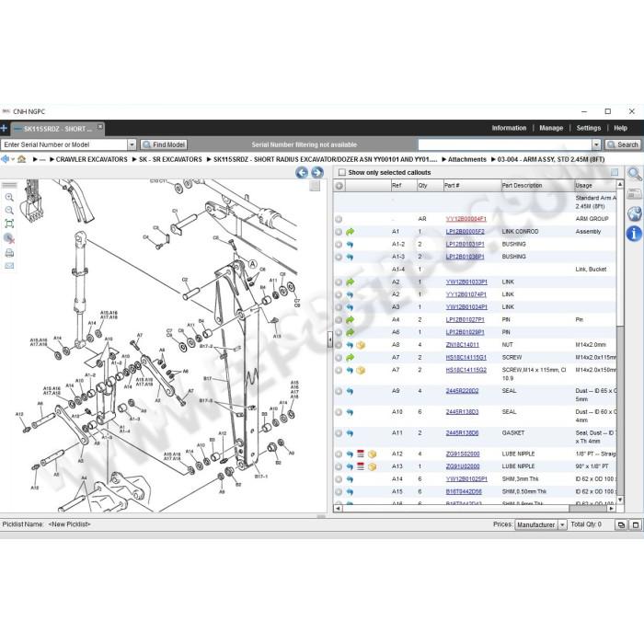The height and width of the screenshot is (644, 644).
Task: Go to next illustration with blue right arrow
Action: tap(317, 173)
